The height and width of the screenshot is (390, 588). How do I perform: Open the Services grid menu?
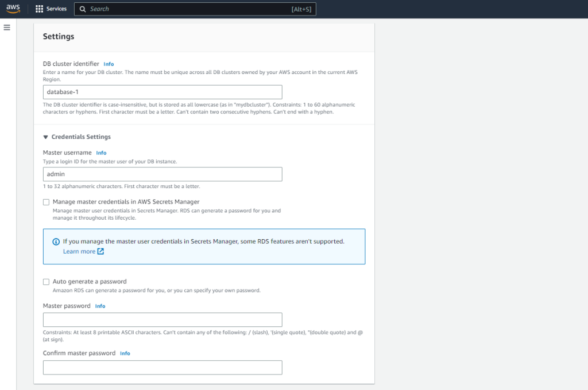coord(39,9)
